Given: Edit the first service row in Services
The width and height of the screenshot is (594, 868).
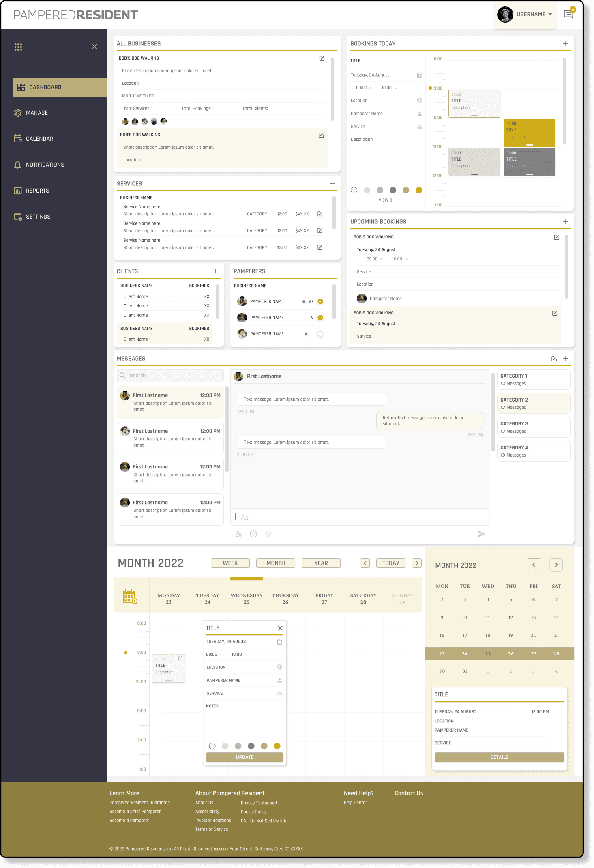Looking at the screenshot, I should [x=320, y=214].
